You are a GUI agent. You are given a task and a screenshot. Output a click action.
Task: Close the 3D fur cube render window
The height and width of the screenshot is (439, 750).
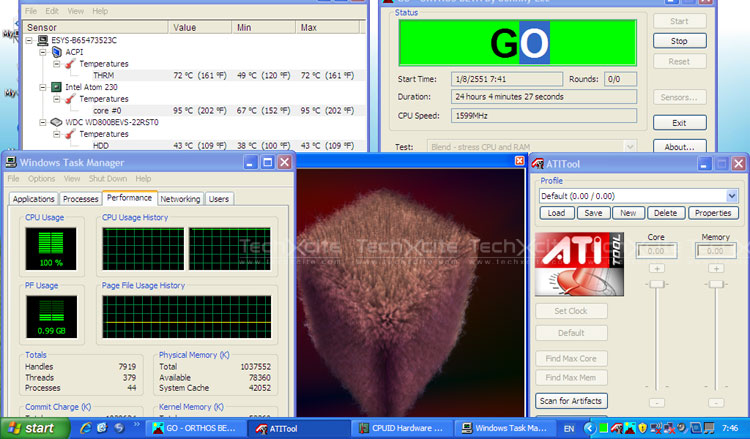click(519, 161)
